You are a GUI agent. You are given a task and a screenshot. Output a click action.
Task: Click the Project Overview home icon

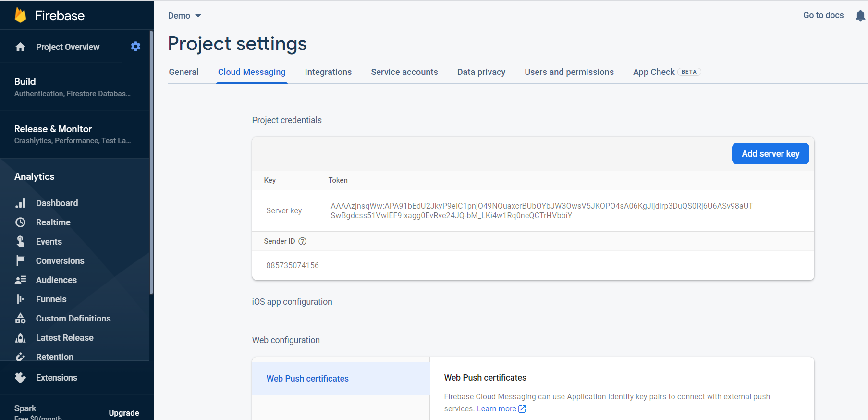20,47
